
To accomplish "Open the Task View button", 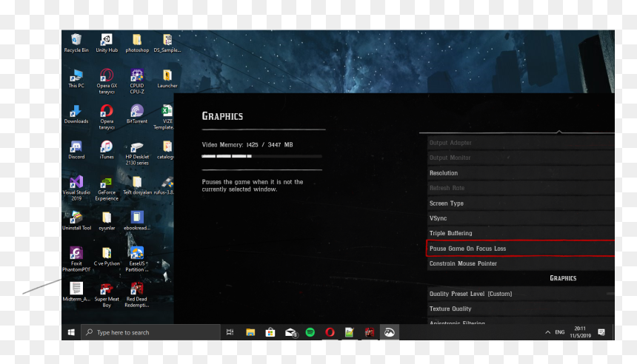I will pyautogui.click(x=230, y=332).
